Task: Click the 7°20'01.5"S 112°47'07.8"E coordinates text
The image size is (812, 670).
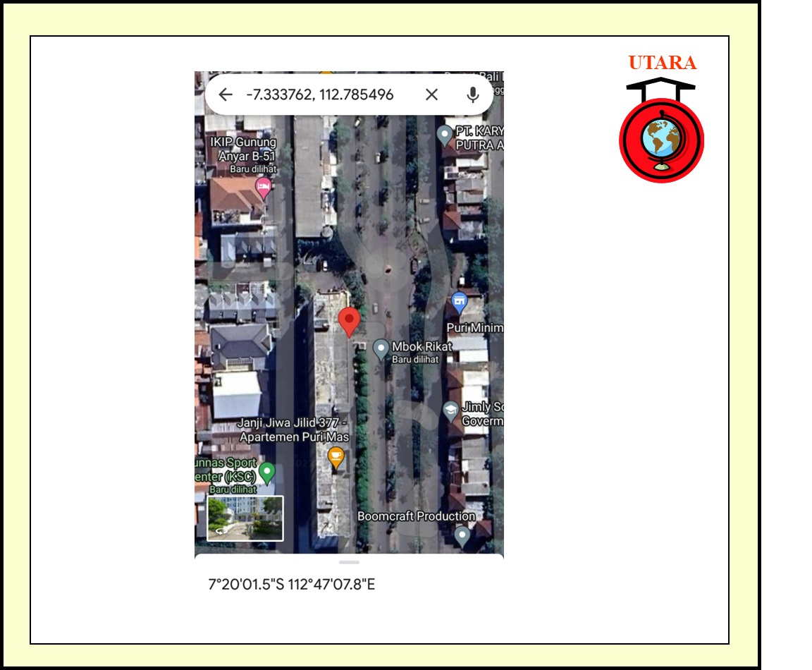Action: (x=292, y=585)
